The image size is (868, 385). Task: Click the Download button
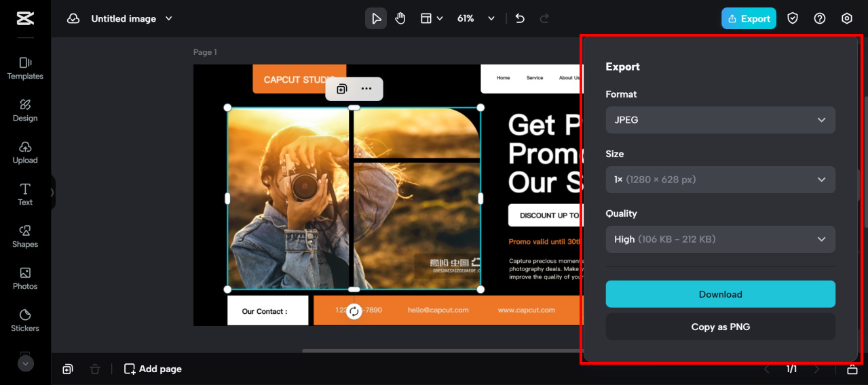pyautogui.click(x=720, y=294)
